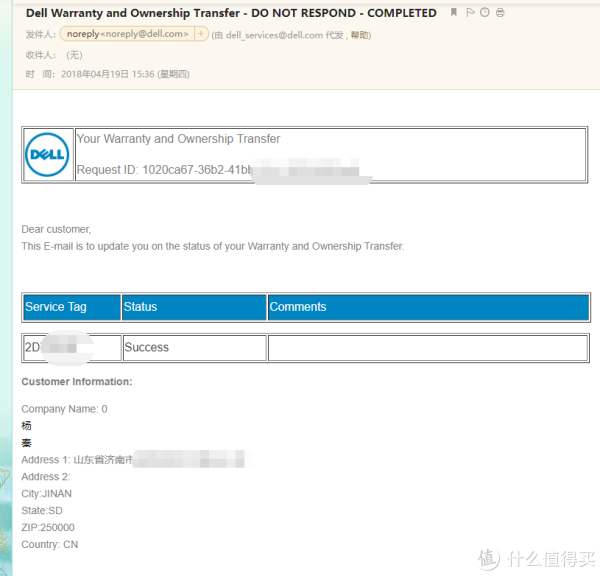Click the Comments column header
The width and height of the screenshot is (600, 576).
click(428, 307)
